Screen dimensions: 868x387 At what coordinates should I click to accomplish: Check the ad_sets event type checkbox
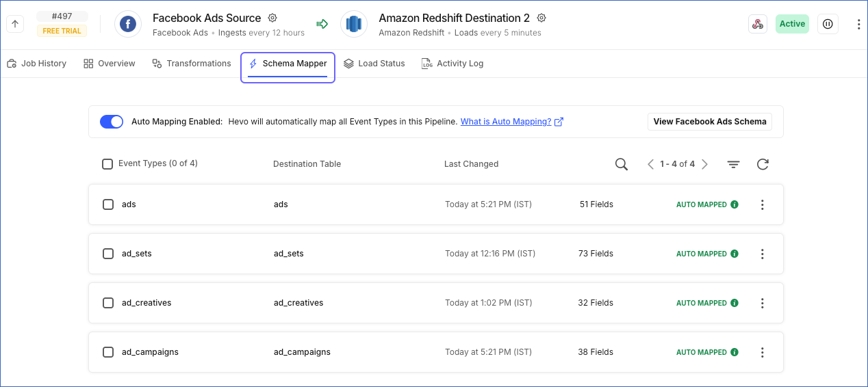click(x=108, y=254)
